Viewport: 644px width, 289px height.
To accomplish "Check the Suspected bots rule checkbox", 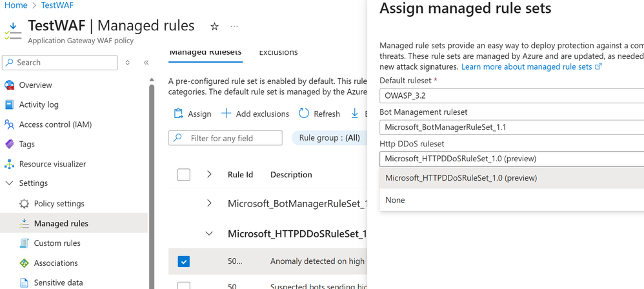I will click(184, 285).
